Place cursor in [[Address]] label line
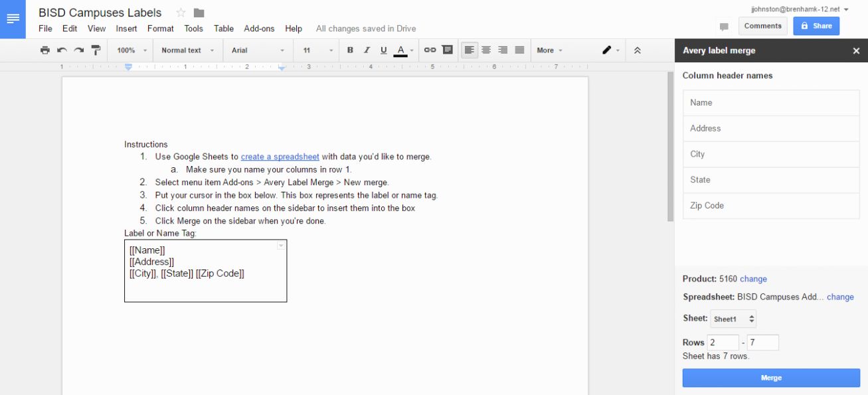This screenshot has height=395, width=868. 152,262
